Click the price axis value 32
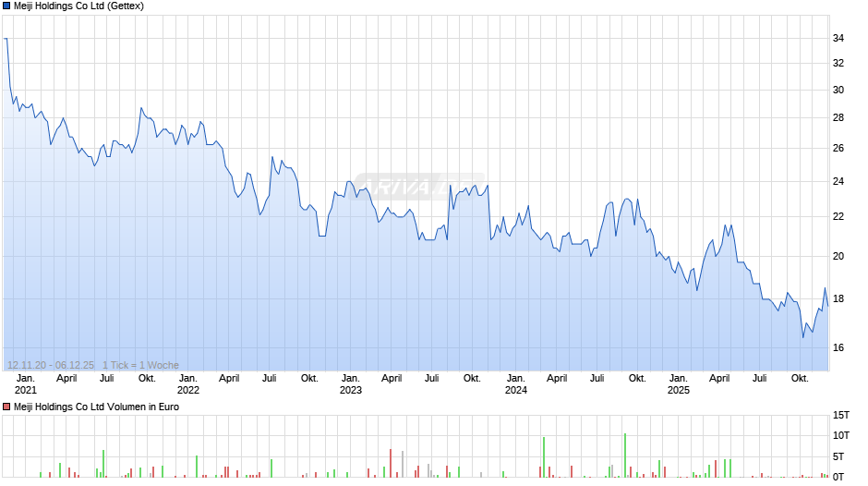The image size is (868, 486). tap(838, 63)
